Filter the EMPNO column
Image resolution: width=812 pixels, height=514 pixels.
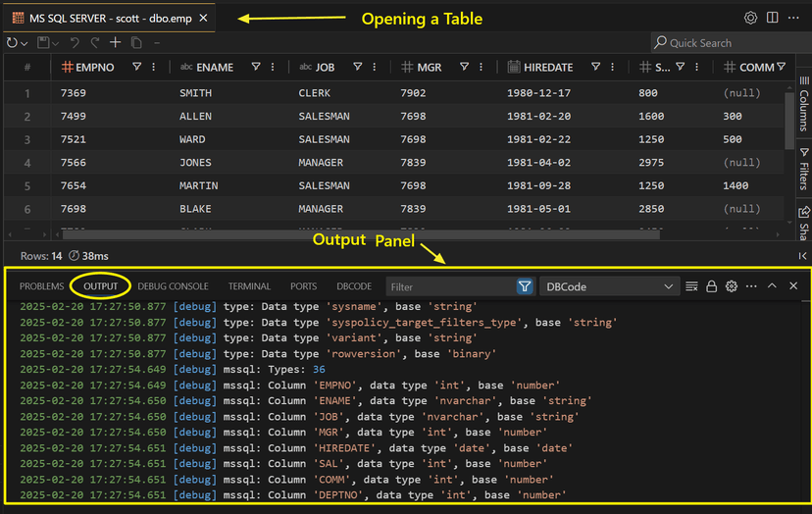136,67
